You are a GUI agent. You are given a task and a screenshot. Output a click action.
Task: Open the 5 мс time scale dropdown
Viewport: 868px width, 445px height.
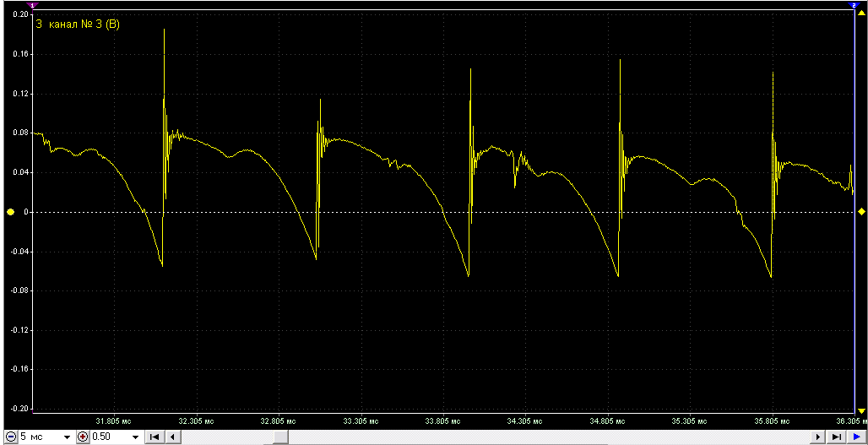pyautogui.click(x=67, y=437)
